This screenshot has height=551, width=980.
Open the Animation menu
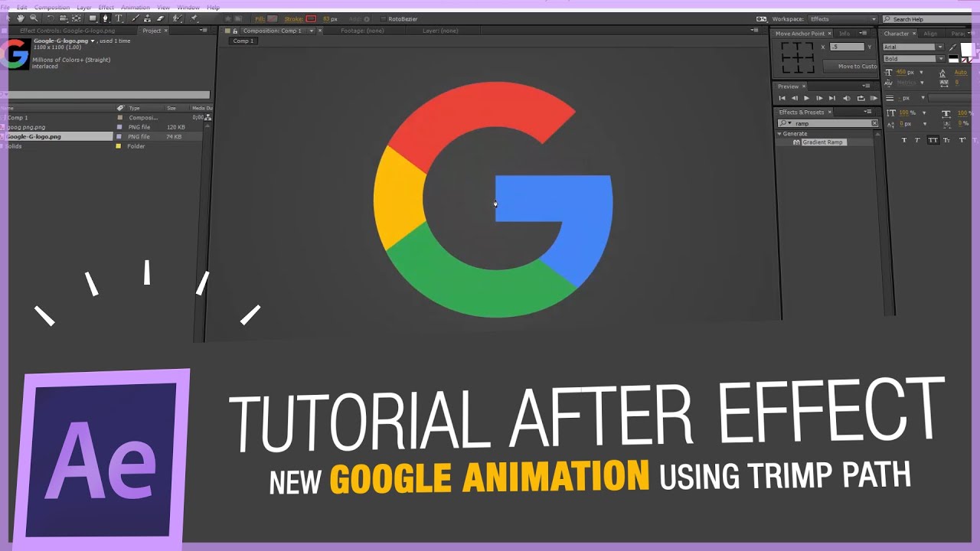tap(136, 8)
